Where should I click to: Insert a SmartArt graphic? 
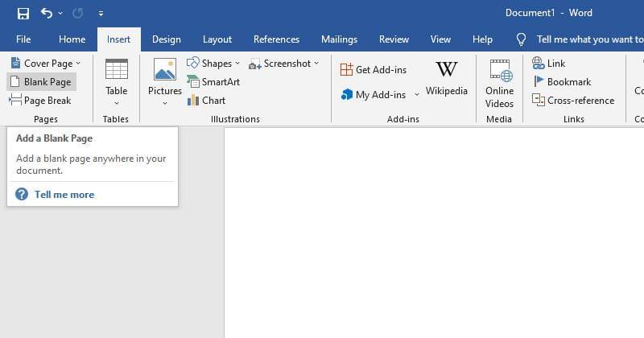(x=214, y=82)
